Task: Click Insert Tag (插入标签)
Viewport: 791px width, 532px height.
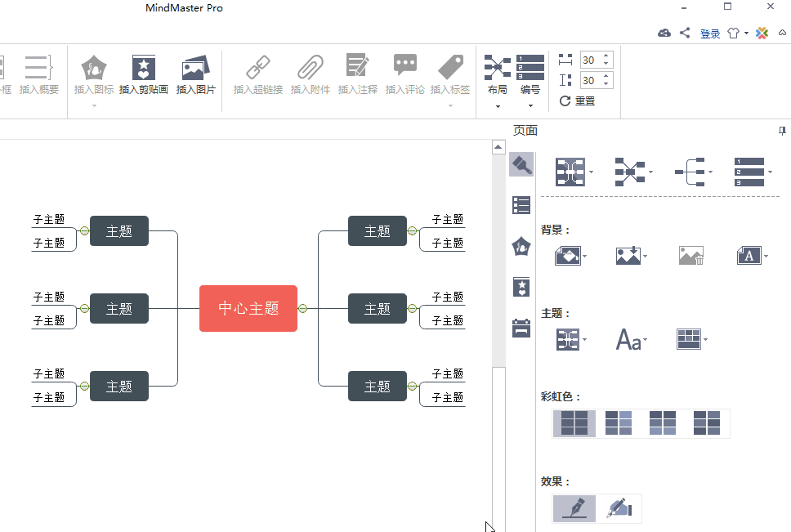Action: click(450, 74)
